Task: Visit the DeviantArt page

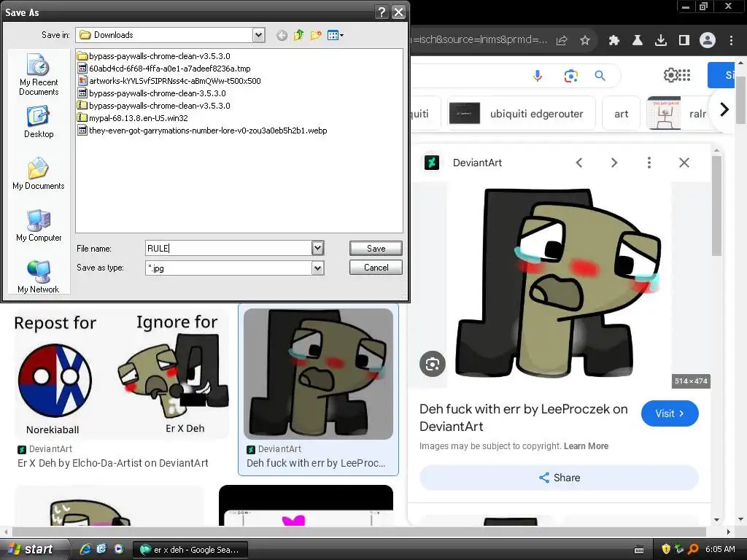Action: 670,413
